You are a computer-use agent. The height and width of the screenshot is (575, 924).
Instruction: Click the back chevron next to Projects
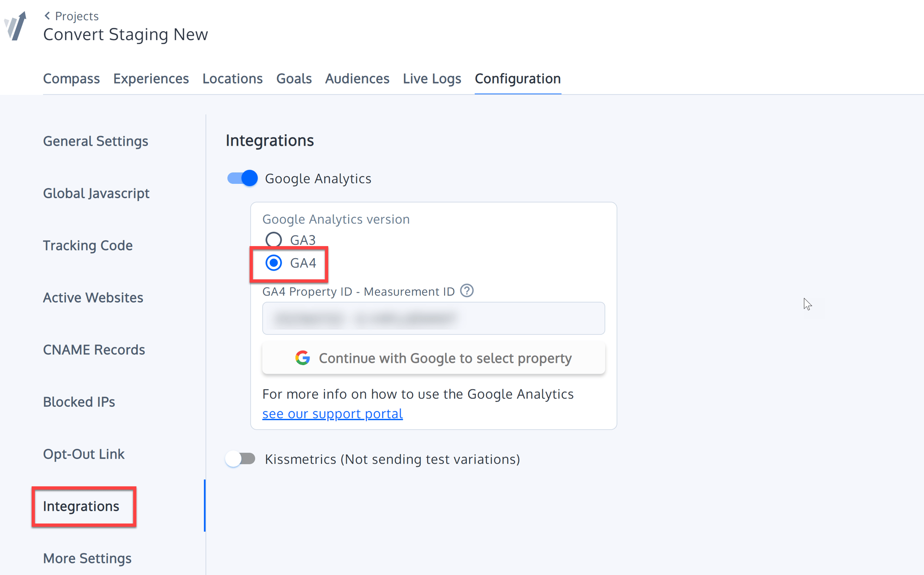pyautogui.click(x=47, y=15)
